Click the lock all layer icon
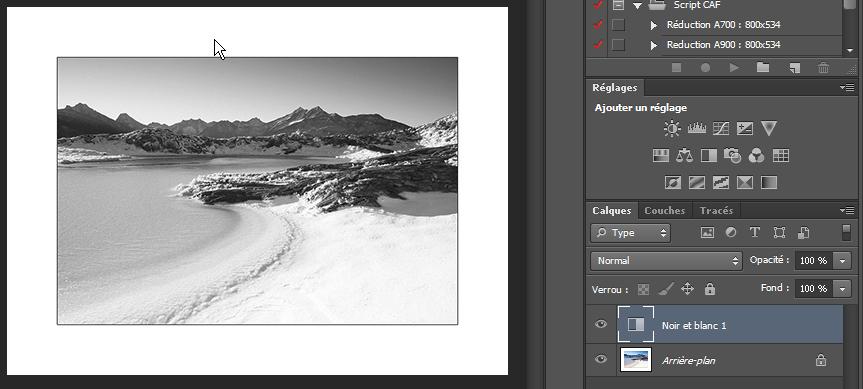 tap(710, 289)
